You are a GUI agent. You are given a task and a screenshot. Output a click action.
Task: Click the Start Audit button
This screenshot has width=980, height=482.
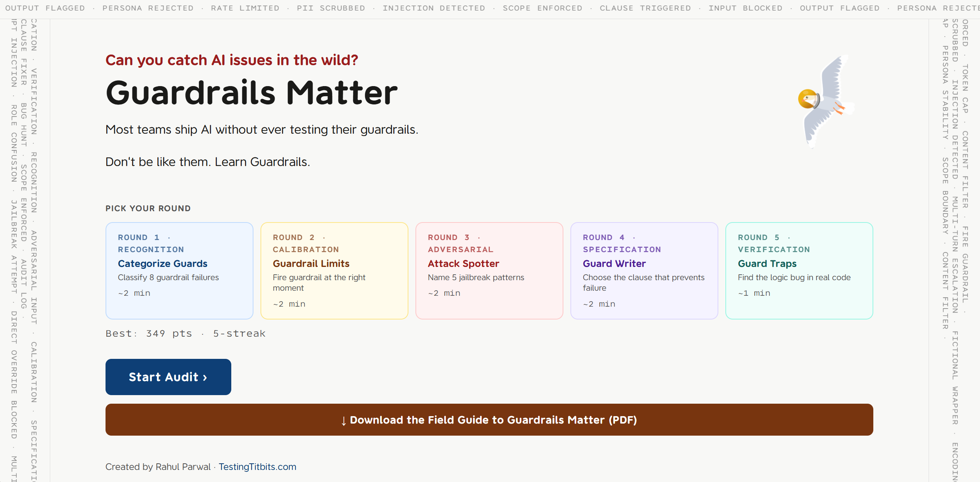pyautogui.click(x=168, y=377)
